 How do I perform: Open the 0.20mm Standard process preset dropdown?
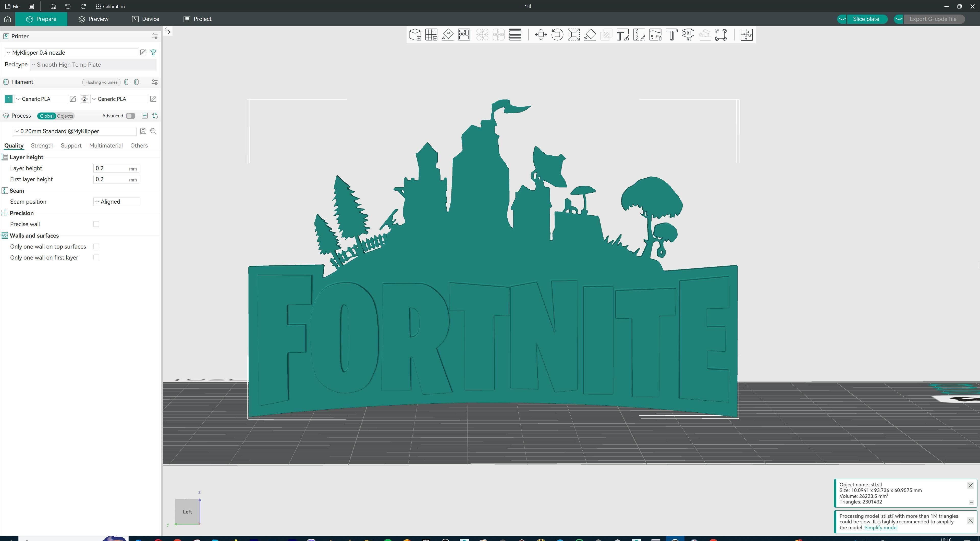point(75,131)
